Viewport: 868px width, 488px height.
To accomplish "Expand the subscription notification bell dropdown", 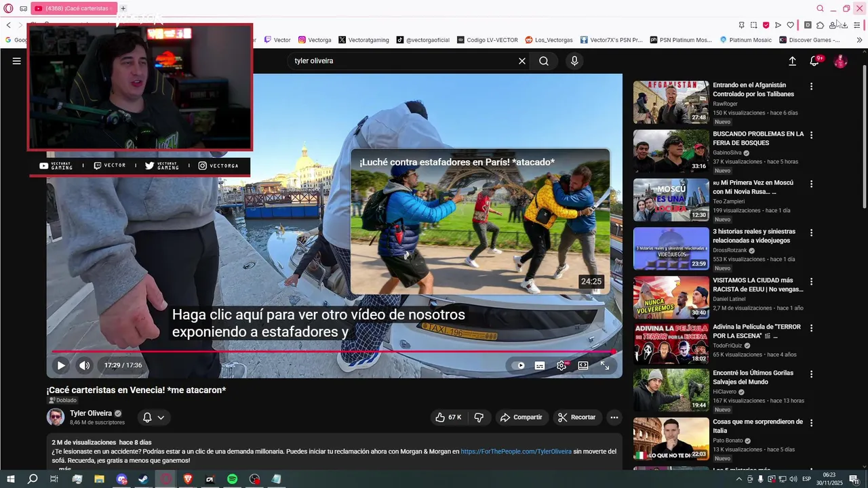I will pyautogui.click(x=154, y=418).
